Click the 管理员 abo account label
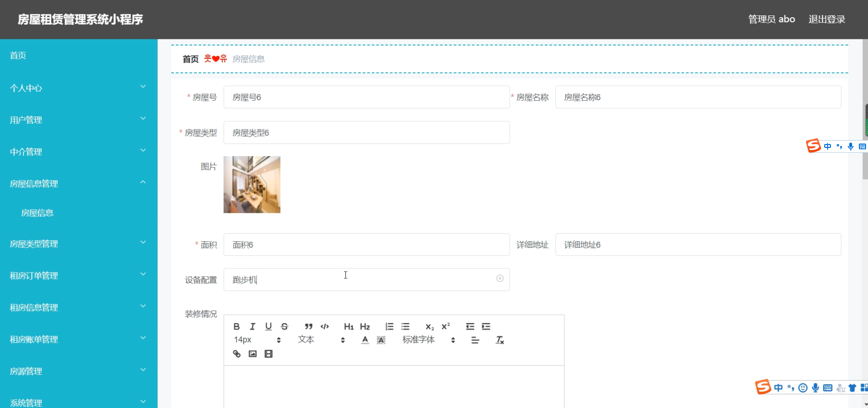 (771, 19)
